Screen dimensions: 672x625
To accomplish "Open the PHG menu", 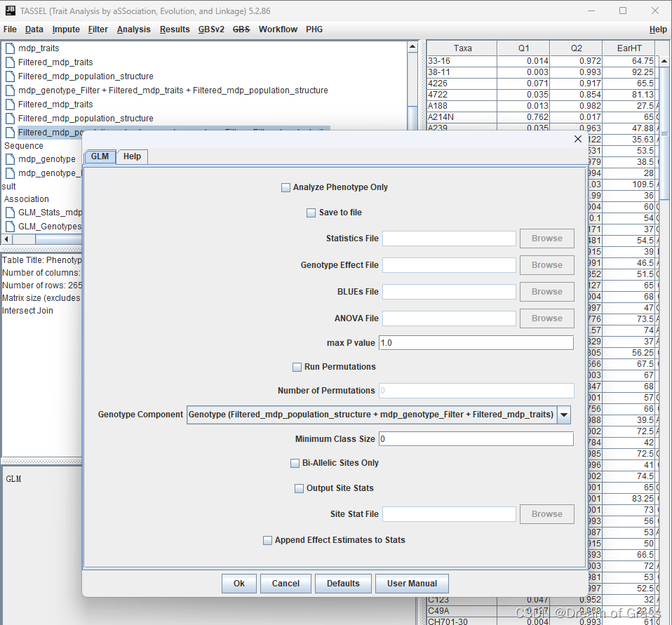I will tap(314, 29).
